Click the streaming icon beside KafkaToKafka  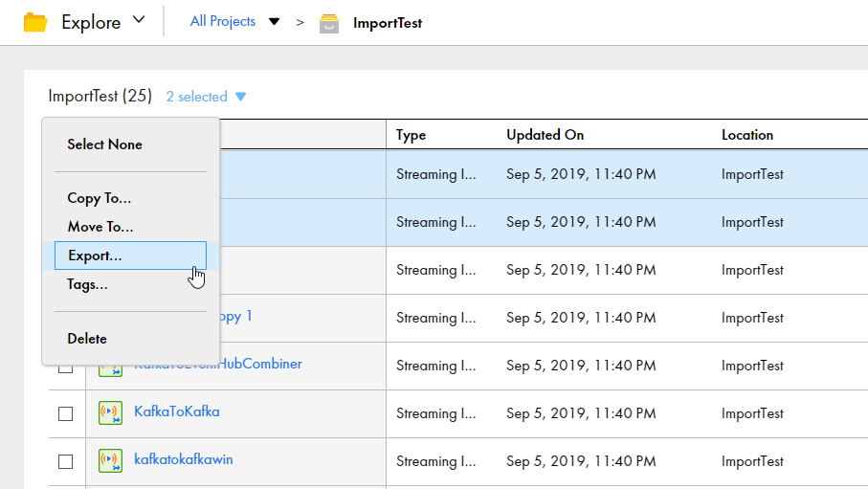[x=110, y=413]
